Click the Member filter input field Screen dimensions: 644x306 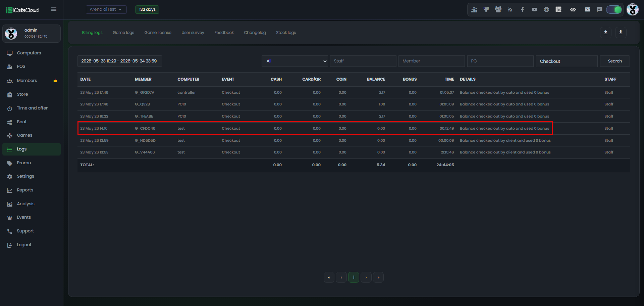431,61
